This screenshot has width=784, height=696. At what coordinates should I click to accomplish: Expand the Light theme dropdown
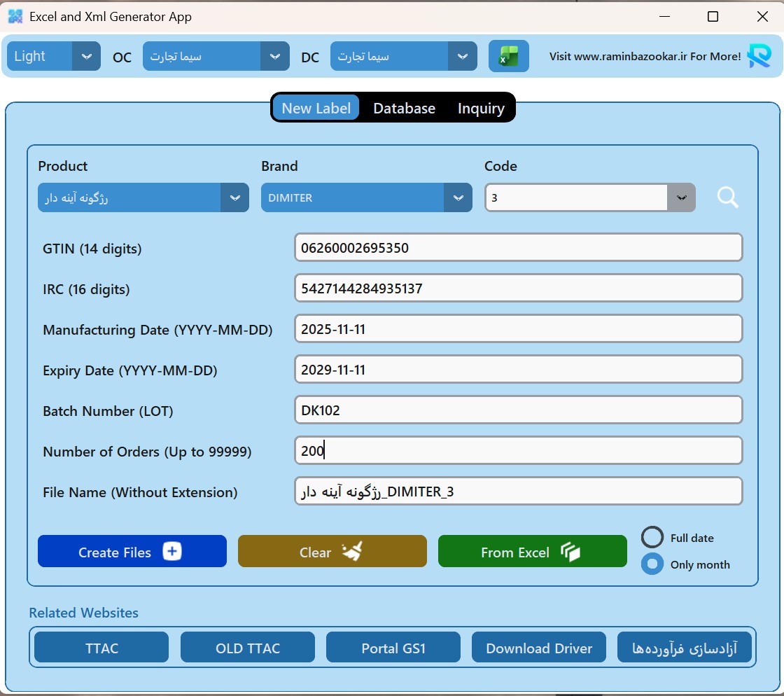[86, 57]
